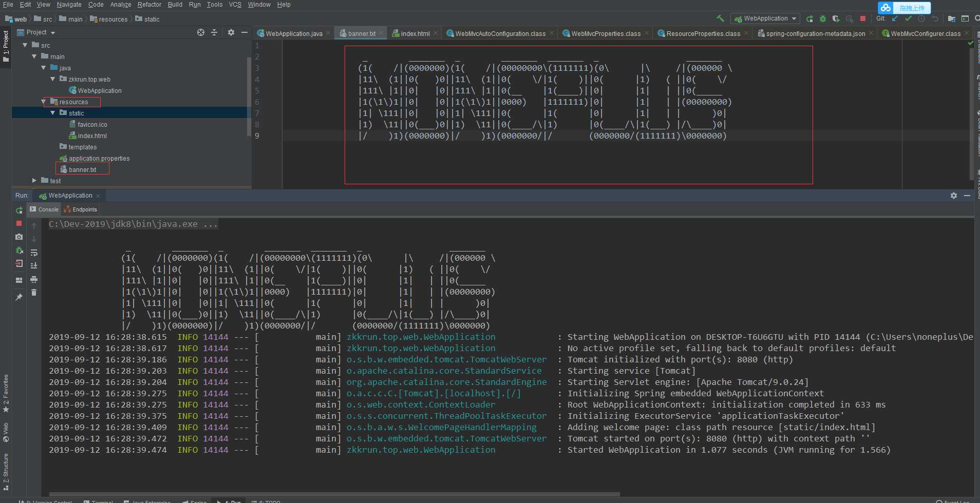
Task: Click the Collapse All icon in Project panel
Action: pyautogui.click(x=214, y=32)
